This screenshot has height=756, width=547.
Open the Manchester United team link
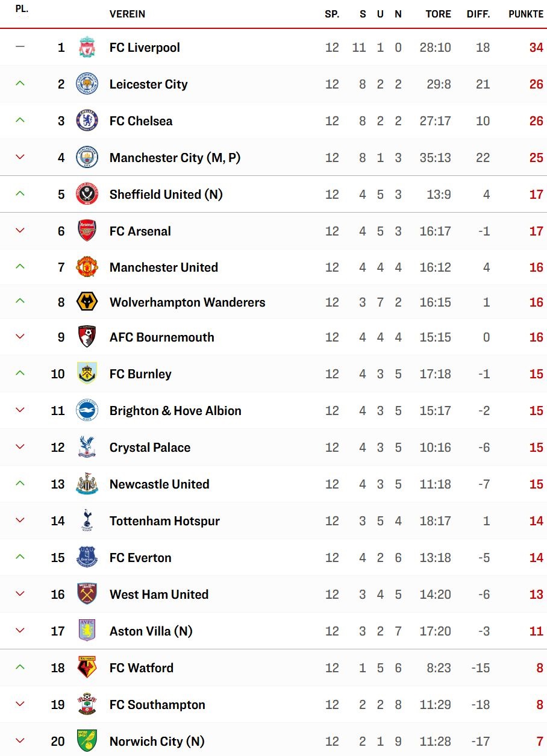(x=164, y=267)
